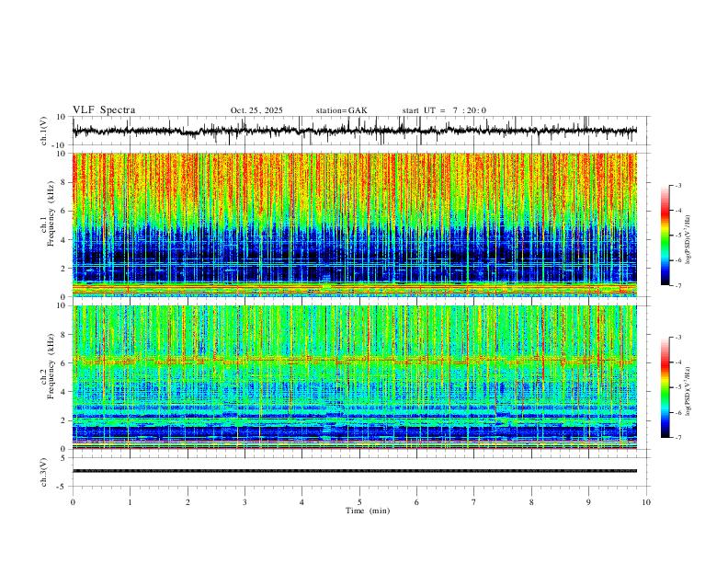This screenshot has width=728, height=563.
Task: Click the "9" tick on the Time axis
Action: [x=588, y=502]
